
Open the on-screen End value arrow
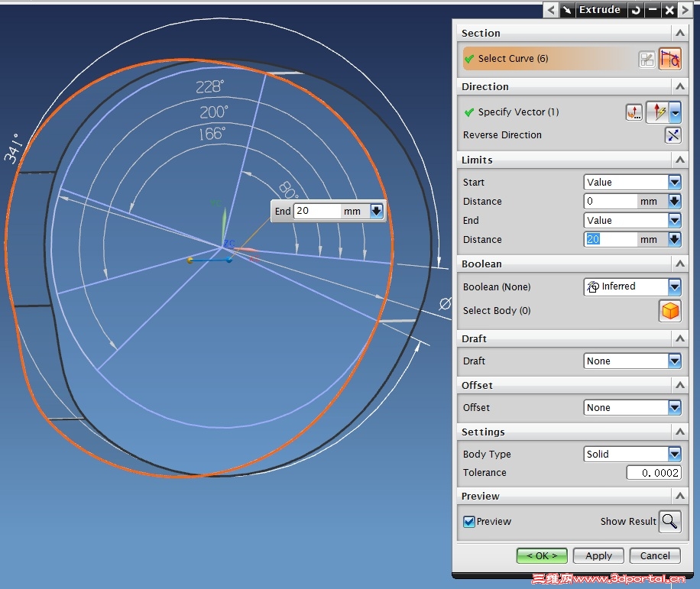pyautogui.click(x=376, y=211)
